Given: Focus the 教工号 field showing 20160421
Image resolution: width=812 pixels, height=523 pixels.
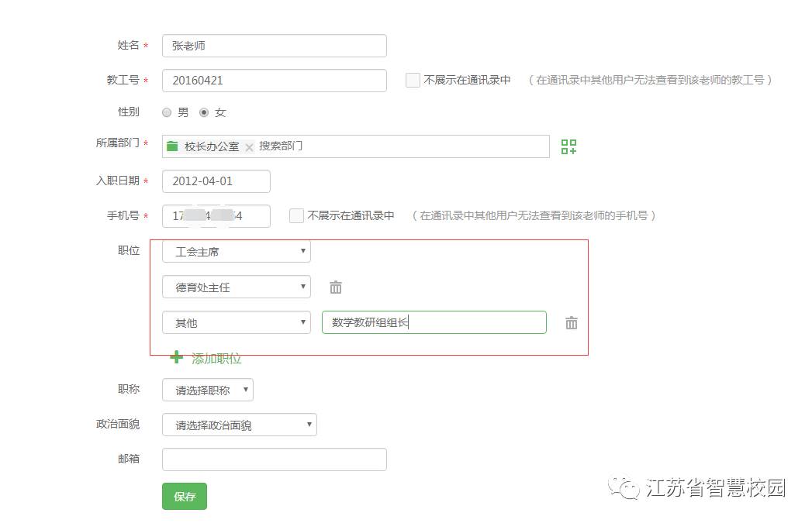Looking at the screenshot, I should tap(275, 80).
